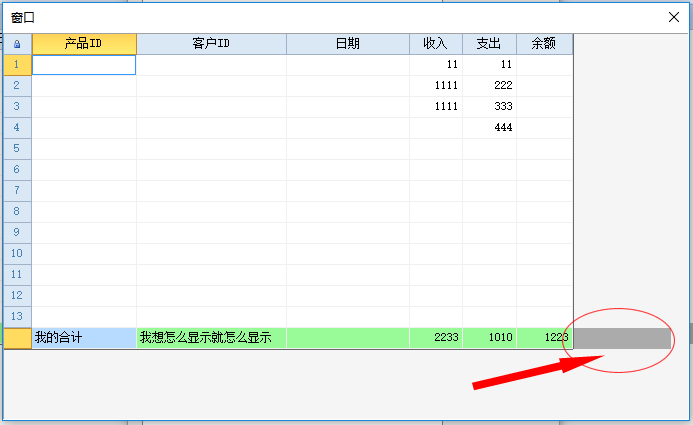The height and width of the screenshot is (425, 693).
Task: Select row header 13
Action: click(x=17, y=317)
